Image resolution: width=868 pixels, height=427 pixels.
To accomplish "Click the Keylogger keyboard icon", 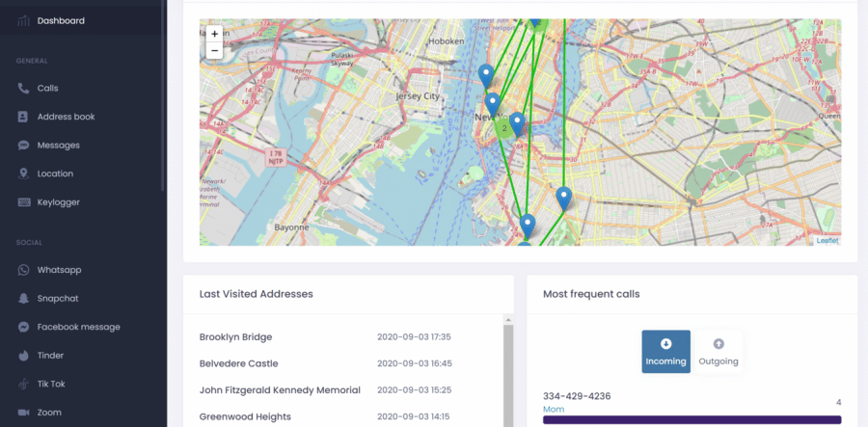I will [23, 202].
